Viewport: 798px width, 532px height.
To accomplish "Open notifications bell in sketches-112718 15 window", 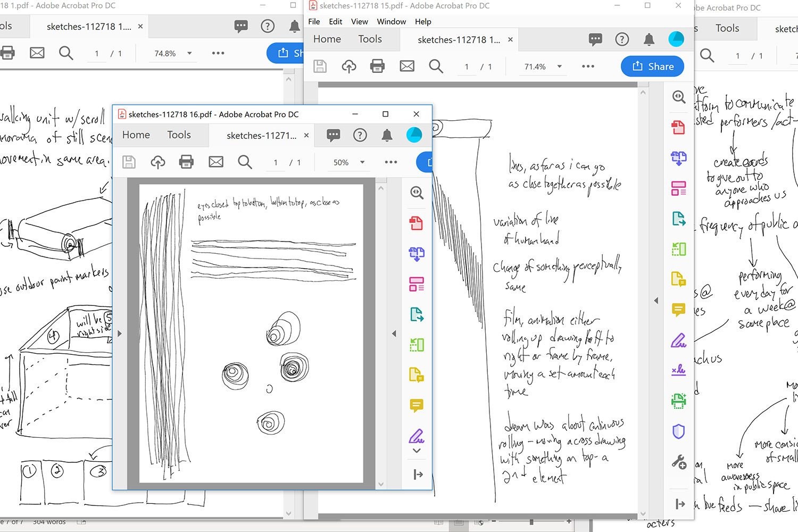I will click(x=649, y=39).
